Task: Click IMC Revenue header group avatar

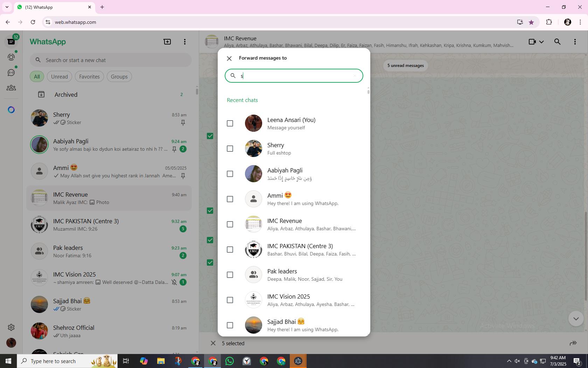Action: pos(212,42)
